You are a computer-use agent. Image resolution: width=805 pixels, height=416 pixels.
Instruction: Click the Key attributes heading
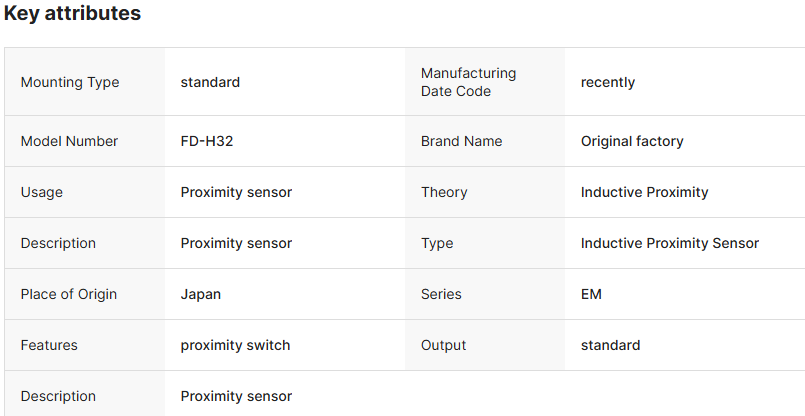pyautogui.click(x=72, y=14)
